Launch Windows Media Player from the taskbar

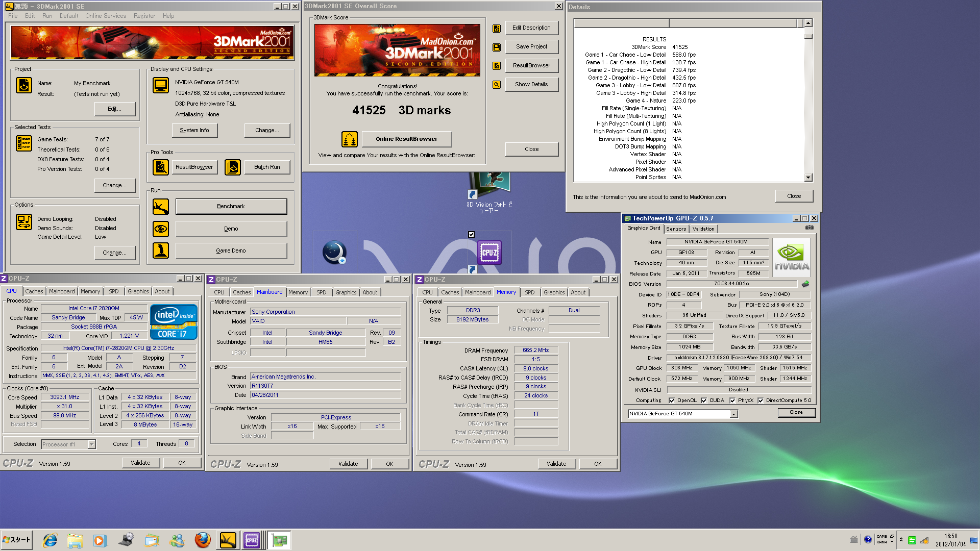100,540
